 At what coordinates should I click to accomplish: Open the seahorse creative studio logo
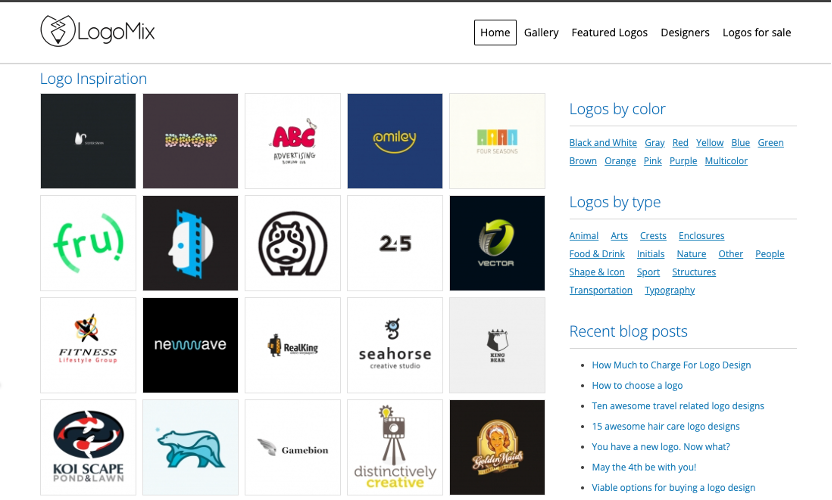(x=395, y=345)
